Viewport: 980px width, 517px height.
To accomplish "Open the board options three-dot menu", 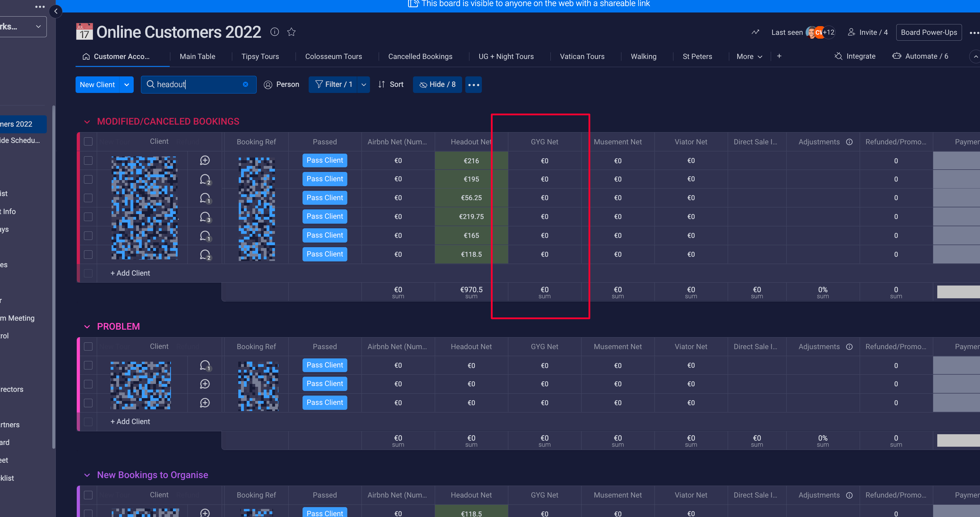I will point(974,33).
